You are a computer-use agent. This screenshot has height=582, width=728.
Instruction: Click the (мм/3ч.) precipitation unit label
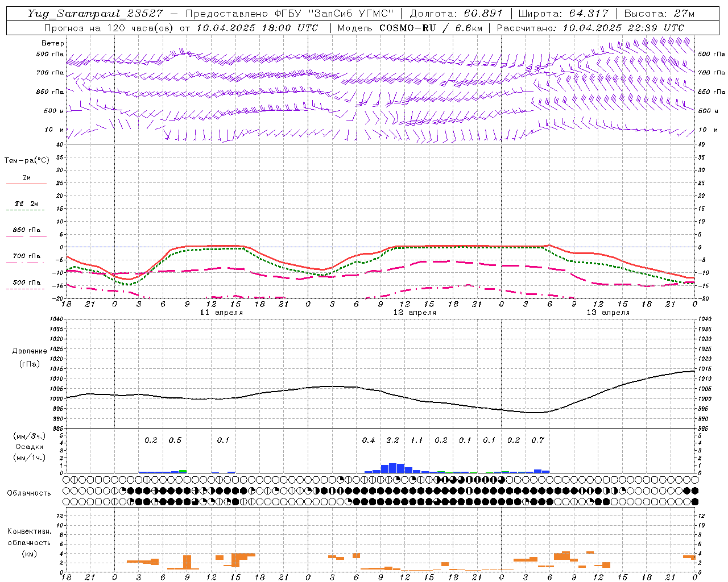[30, 436]
